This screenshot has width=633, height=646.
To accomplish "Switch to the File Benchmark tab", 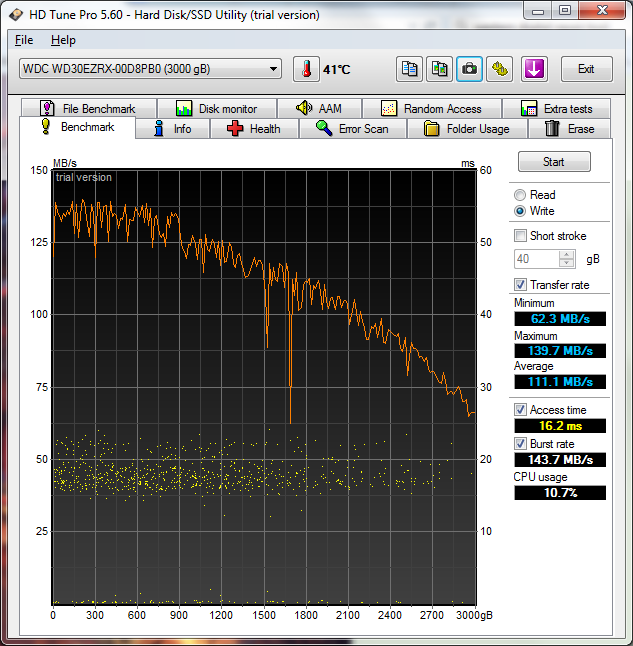I will (89, 108).
